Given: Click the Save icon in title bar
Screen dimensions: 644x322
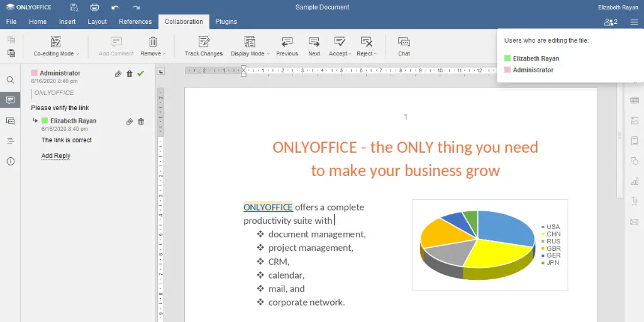Looking at the screenshot, I should pos(74,8).
